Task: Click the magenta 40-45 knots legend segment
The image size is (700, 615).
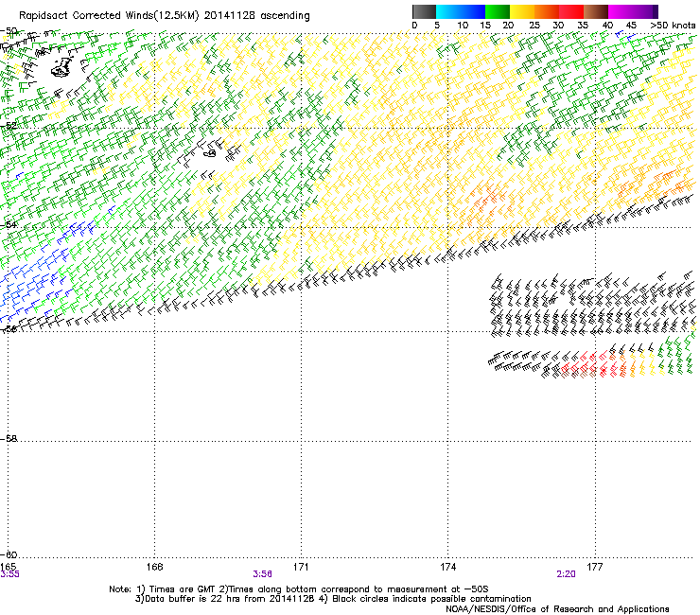Action: (x=621, y=11)
